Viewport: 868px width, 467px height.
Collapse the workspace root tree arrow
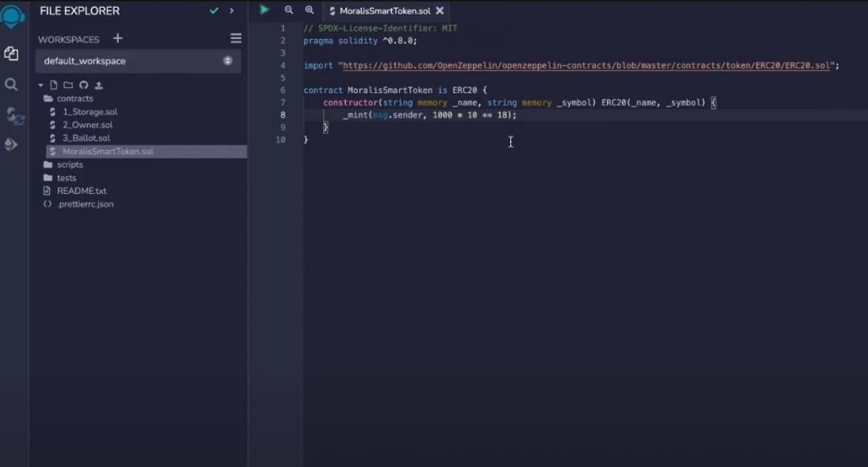click(x=41, y=86)
